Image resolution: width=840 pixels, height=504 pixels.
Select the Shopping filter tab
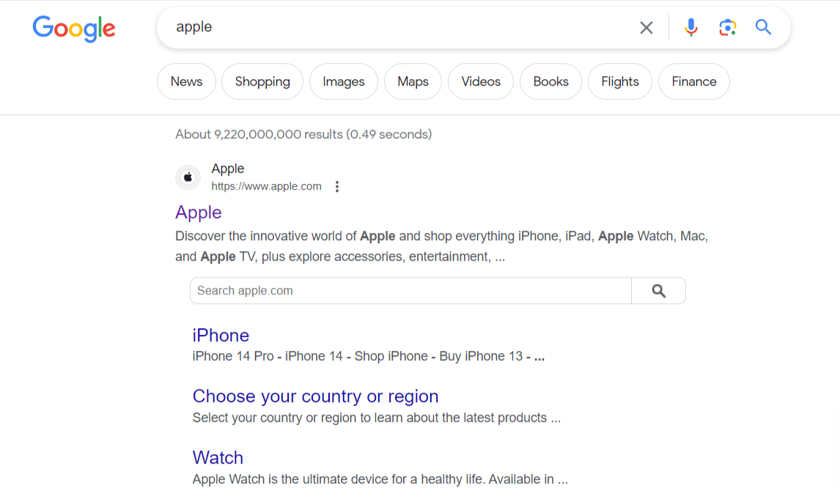point(262,81)
